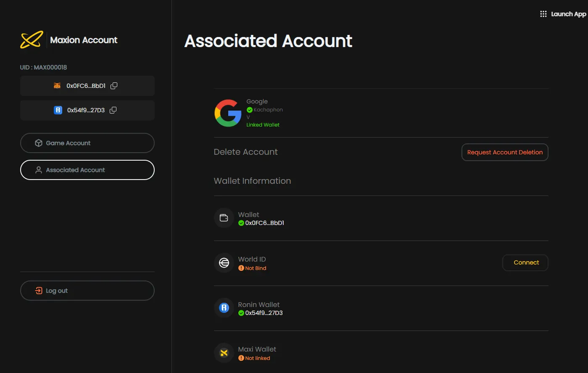Click the Not Bind warning icon

241,268
